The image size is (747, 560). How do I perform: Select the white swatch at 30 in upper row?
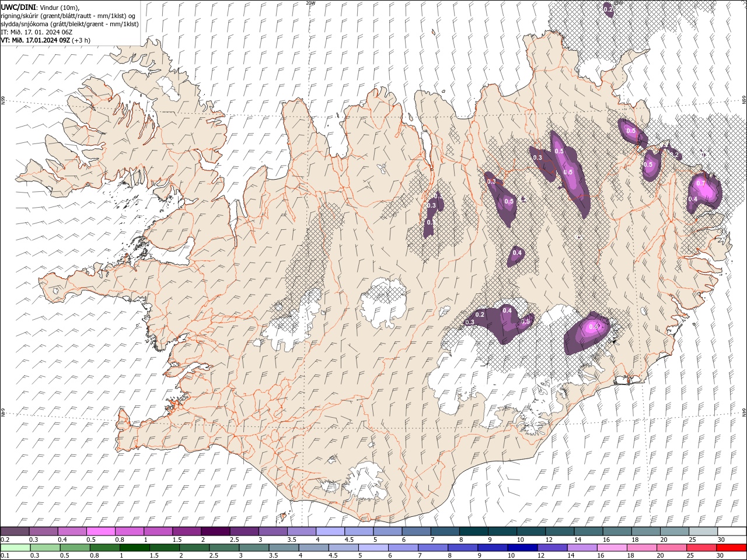(x=731, y=531)
